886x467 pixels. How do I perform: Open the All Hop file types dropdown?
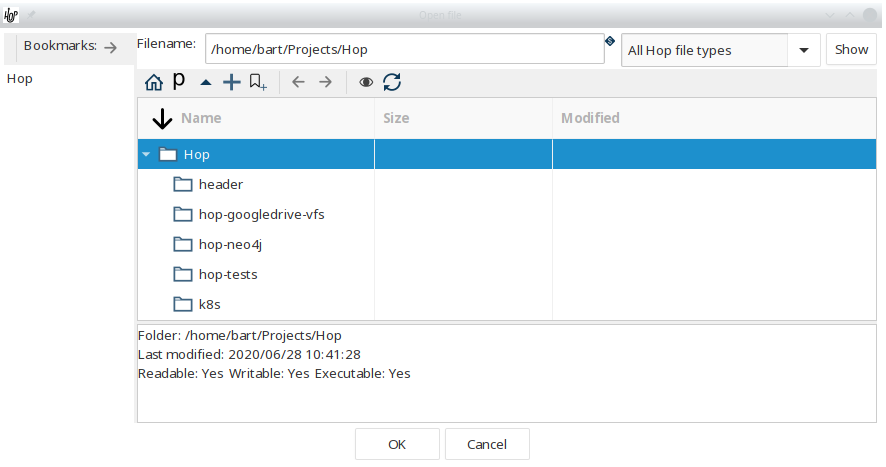[803, 50]
